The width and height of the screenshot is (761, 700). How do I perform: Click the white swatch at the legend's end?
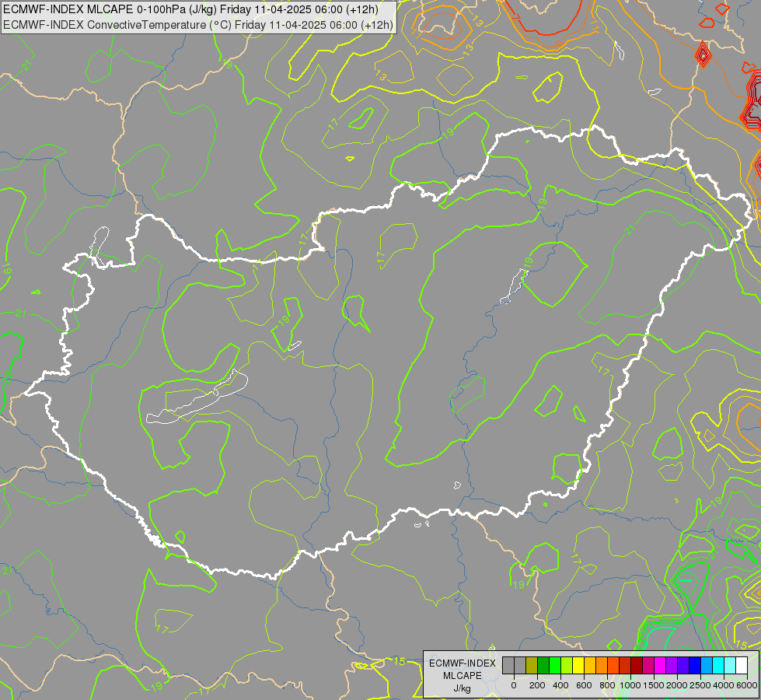point(742,666)
